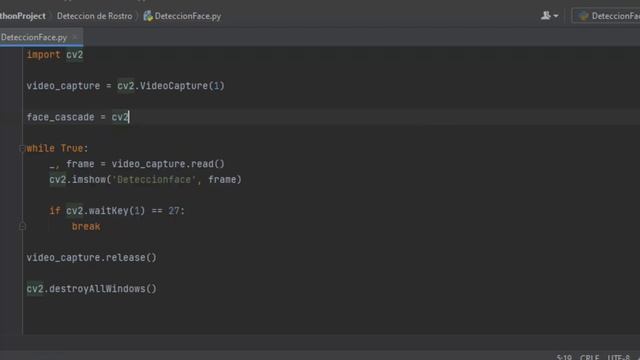The width and height of the screenshot is (640, 360).
Task: Open the Code With Me user icon
Action: coord(546,16)
